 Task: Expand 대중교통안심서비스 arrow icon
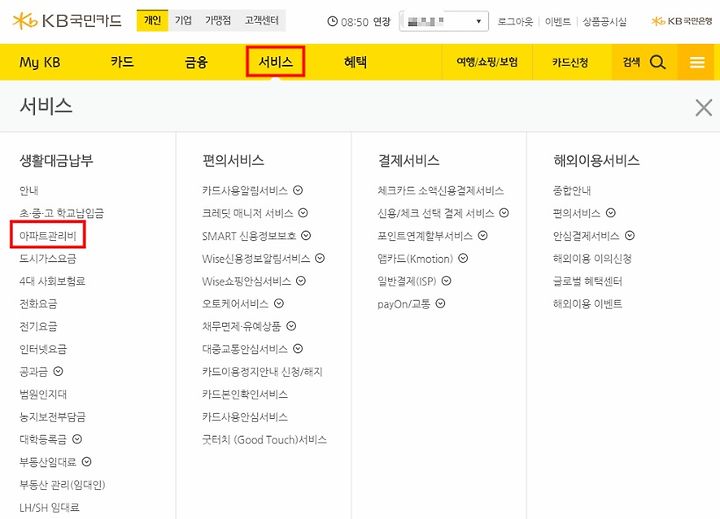298,349
